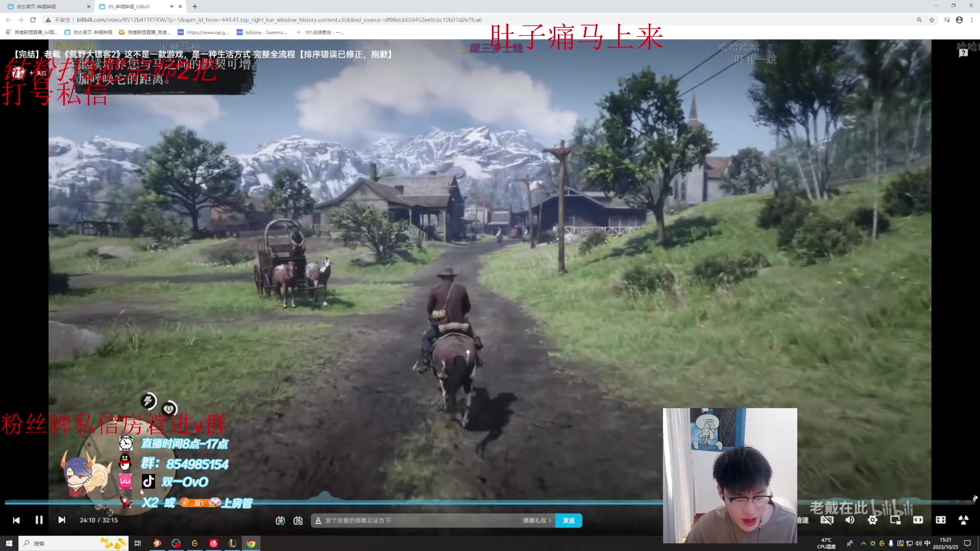Viewport: 980px width, 551px height.
Task: Open the Chrome profile avatar
Action: pos(959,20)
